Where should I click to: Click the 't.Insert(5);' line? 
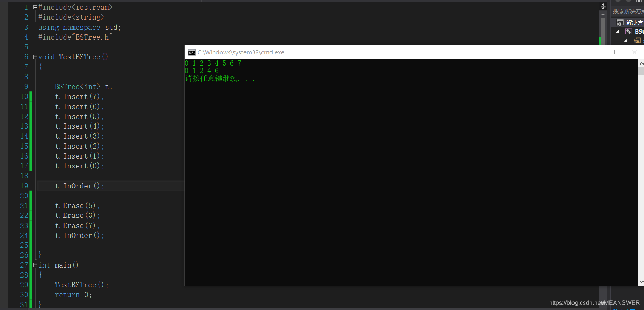point(79,117)
